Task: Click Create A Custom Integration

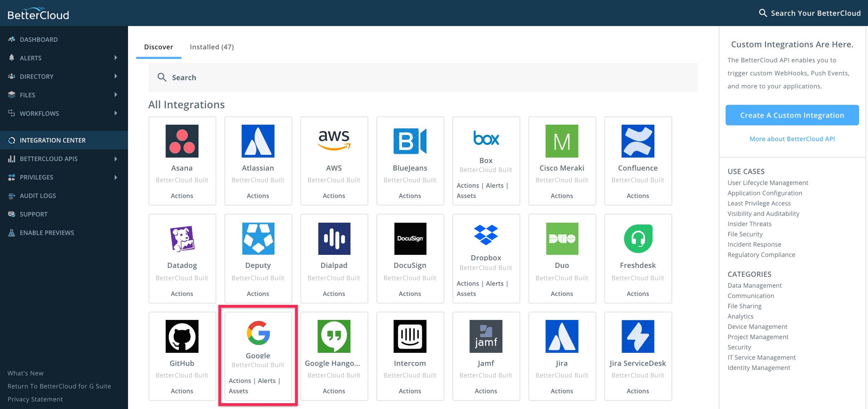Action: click(792, 115)
